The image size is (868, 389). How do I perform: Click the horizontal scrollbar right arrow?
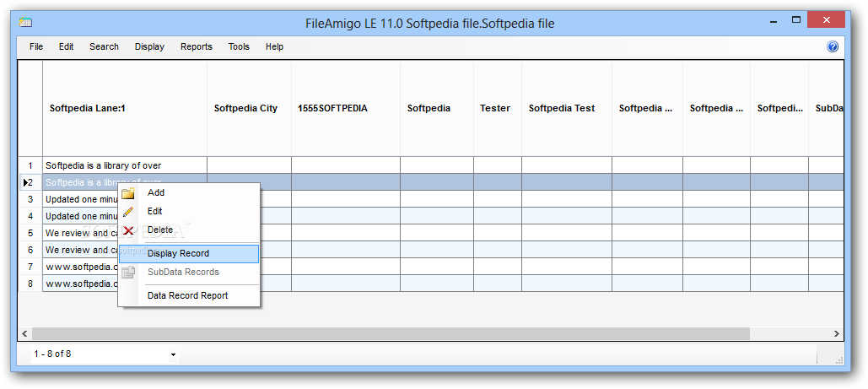[x=837, y=333]
